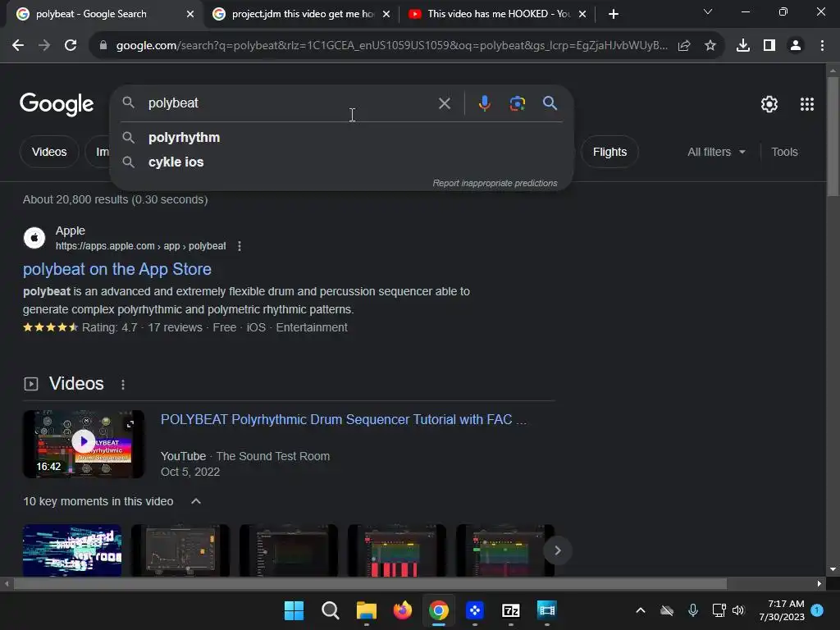Show next key moments with arrow

pos(558,550)
